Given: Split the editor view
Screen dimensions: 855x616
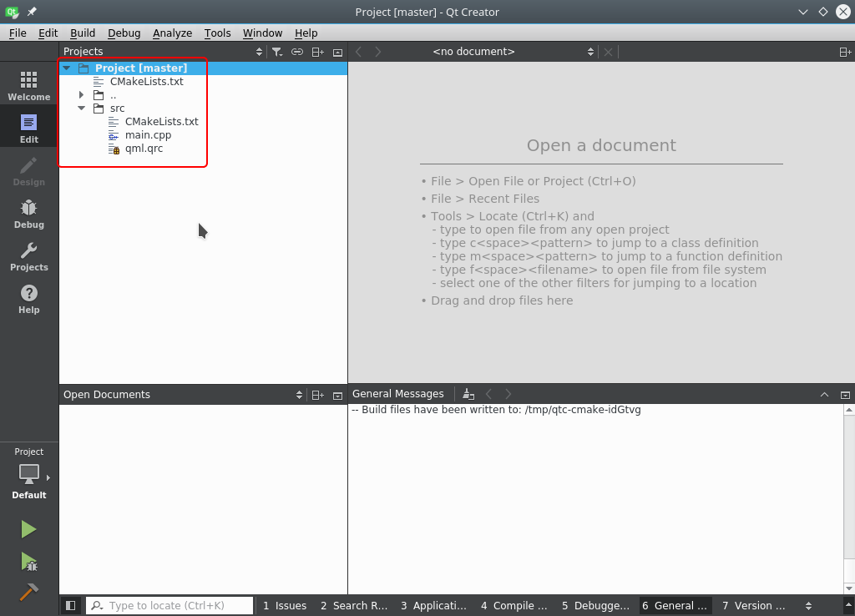Looking at the screenshot, I should pyautogui.click(x=845, y=52).
